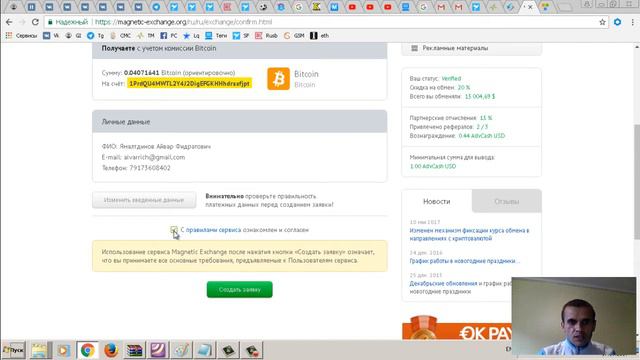Open the Сервисы apps bookmark
Image resolution: width=640 pixels, height=360 pixels.
(x=21, y=36)
